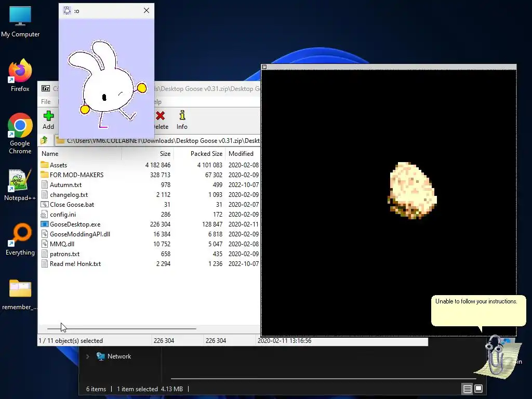Select Network in File Explorer sidebar
Image resolution: width=532 pixels, height=399 pixels.
(x=119, y=356)
